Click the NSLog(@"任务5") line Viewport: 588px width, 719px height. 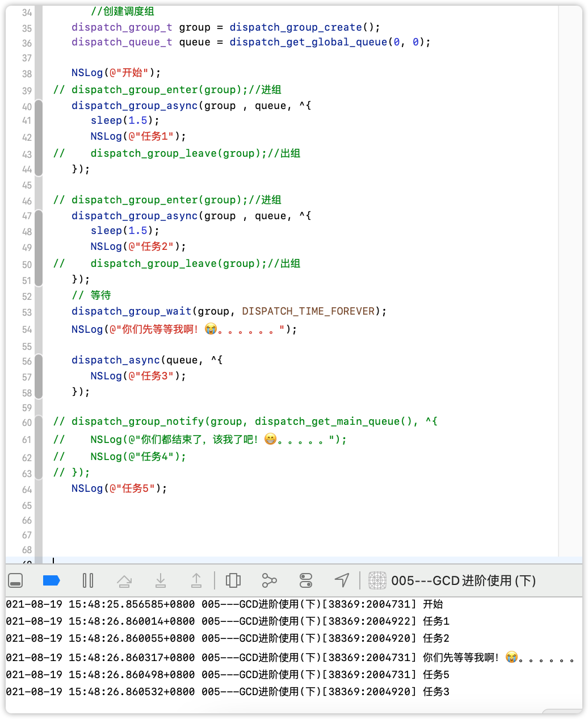[x=119, y=488]
